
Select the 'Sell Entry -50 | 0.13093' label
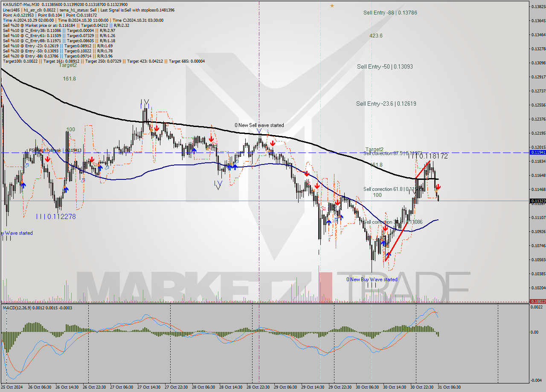(385, 67)
